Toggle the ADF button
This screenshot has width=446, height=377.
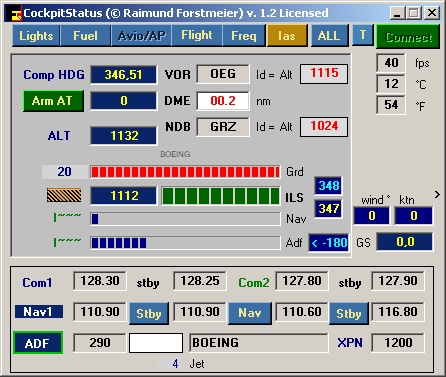tap(38, 343)
